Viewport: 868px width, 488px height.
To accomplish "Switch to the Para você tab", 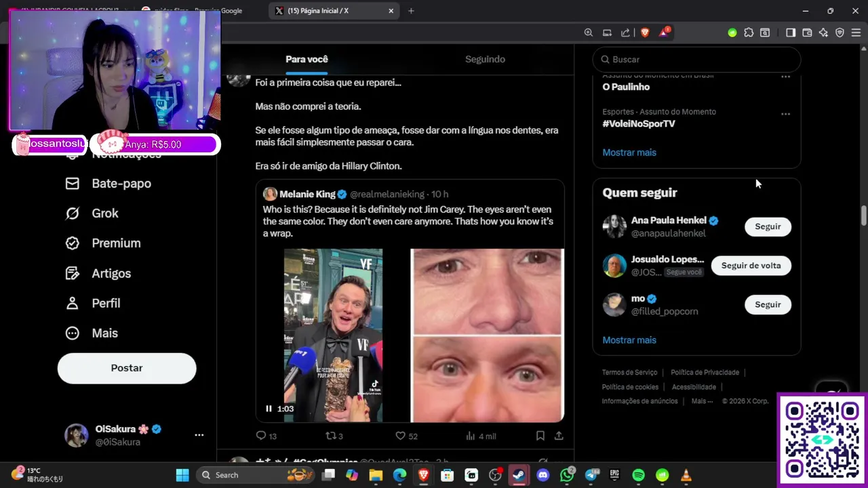I will (307, 59).
